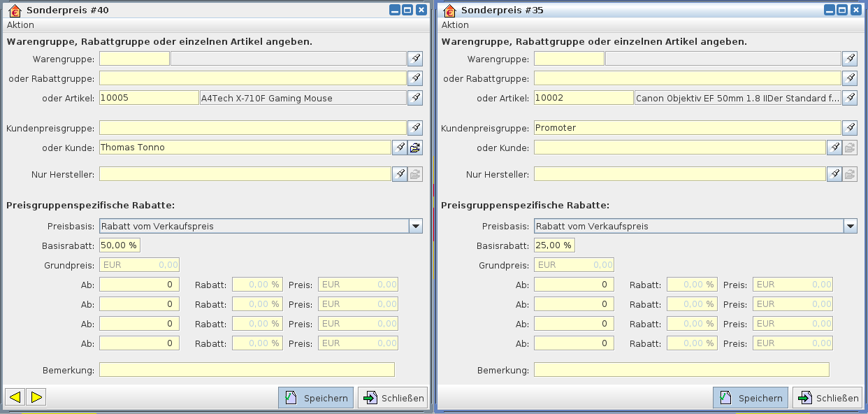Screen dimensions: 868x414
Task: Click Basisrabatt field showing 50,00 %
Action: pyautogui.click(x=120, y=245)
